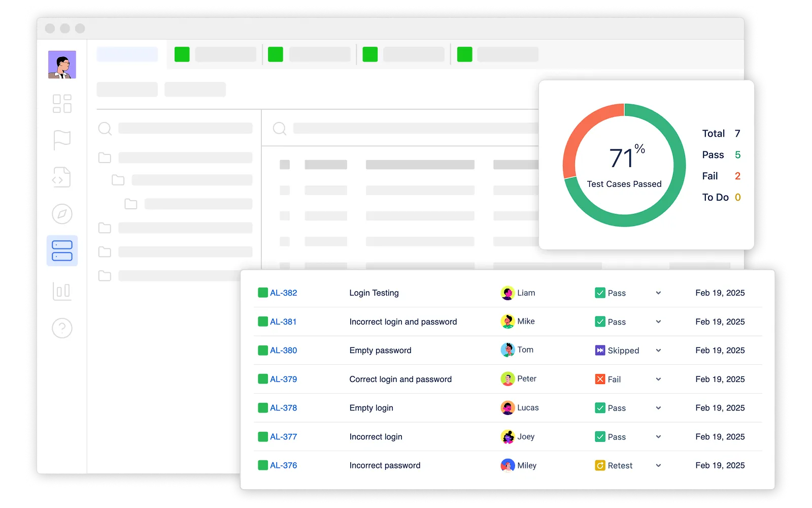
Task: Select the flag icon in sidebar
Action: click(62, 140)
